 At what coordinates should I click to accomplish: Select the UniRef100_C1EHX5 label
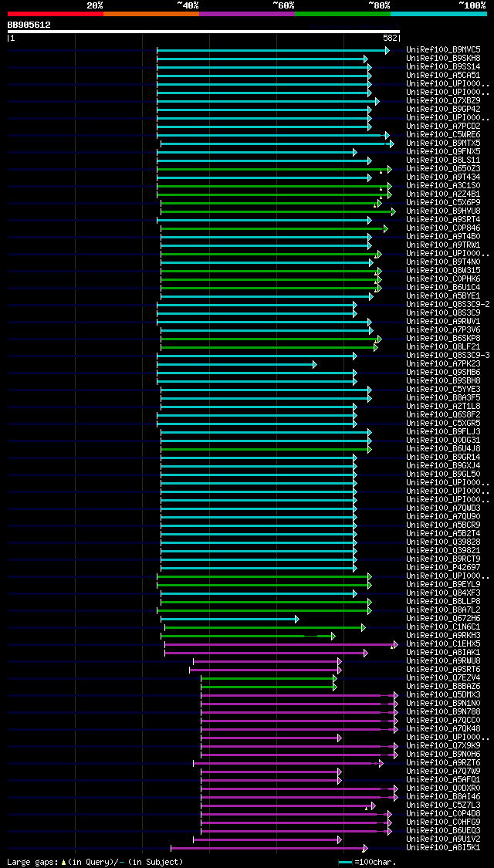click(x=443, y=643)
